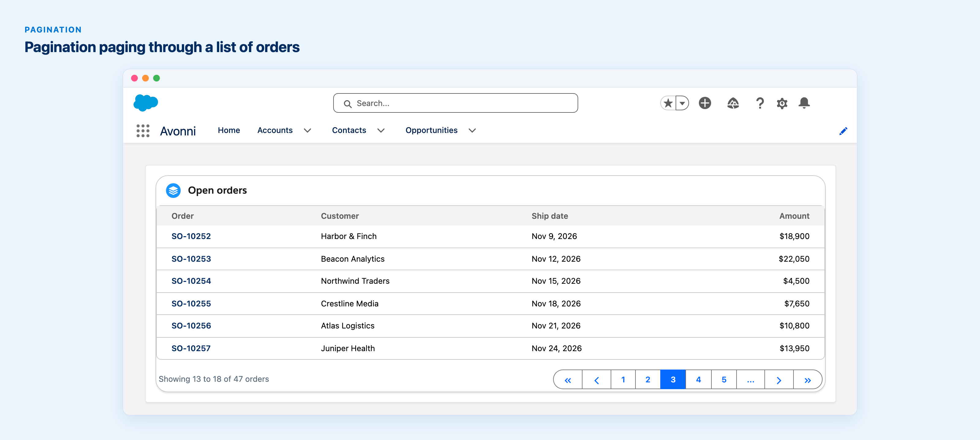The width and height of the screenshot is (980, 440).
Task: Open order SO-10253
Action: pyautogui.click(x=191, y=259)
